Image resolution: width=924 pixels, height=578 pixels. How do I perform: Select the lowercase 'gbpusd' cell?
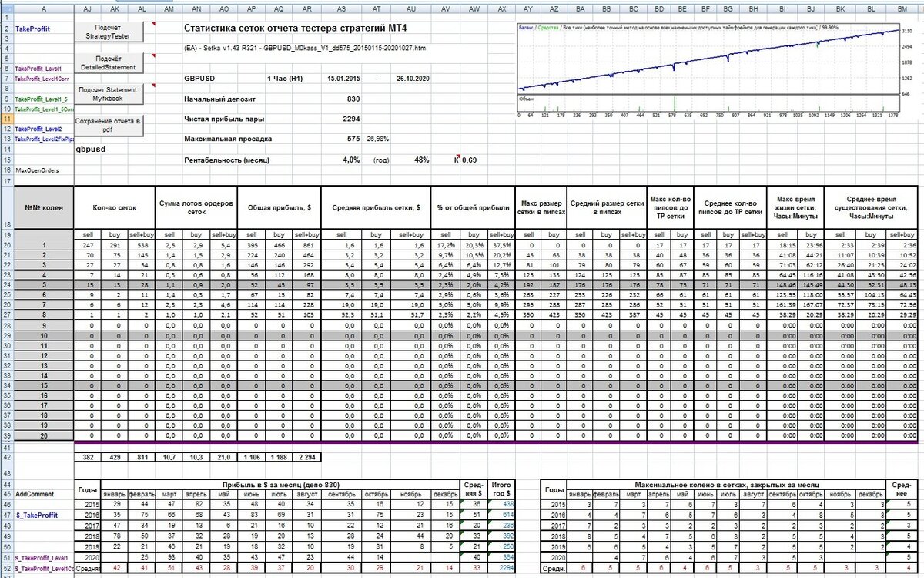click(x=91, y=149)
